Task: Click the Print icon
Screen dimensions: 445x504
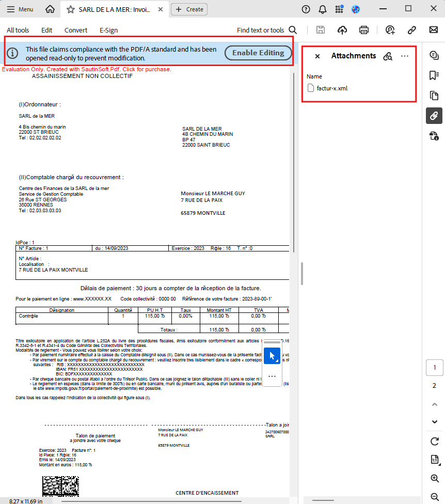Action: [363, 30]
